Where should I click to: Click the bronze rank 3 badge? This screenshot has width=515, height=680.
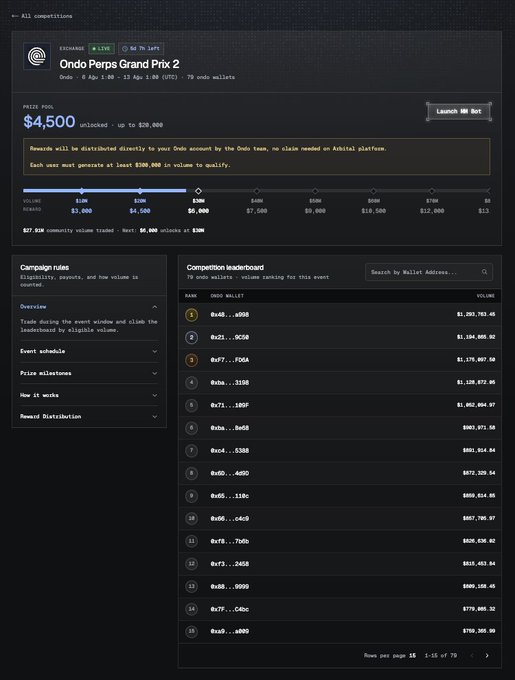[x=191, y=360]
